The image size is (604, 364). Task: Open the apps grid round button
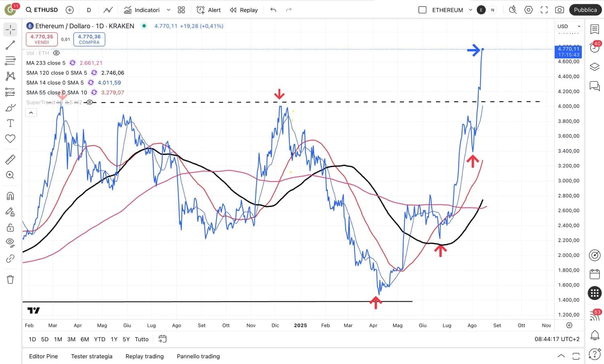[595, 293]
